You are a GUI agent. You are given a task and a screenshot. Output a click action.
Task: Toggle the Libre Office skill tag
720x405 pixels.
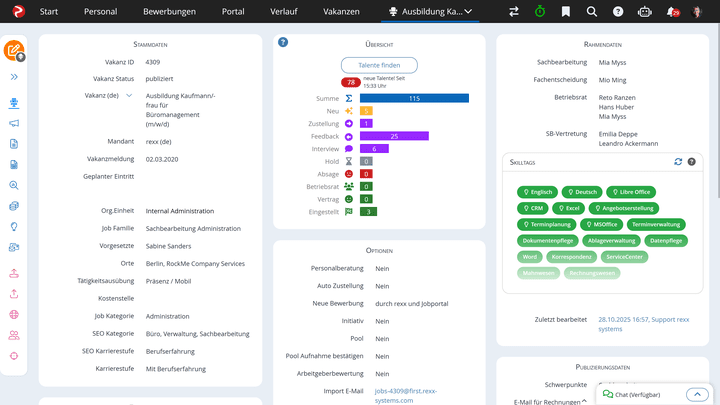click(630, 192)
